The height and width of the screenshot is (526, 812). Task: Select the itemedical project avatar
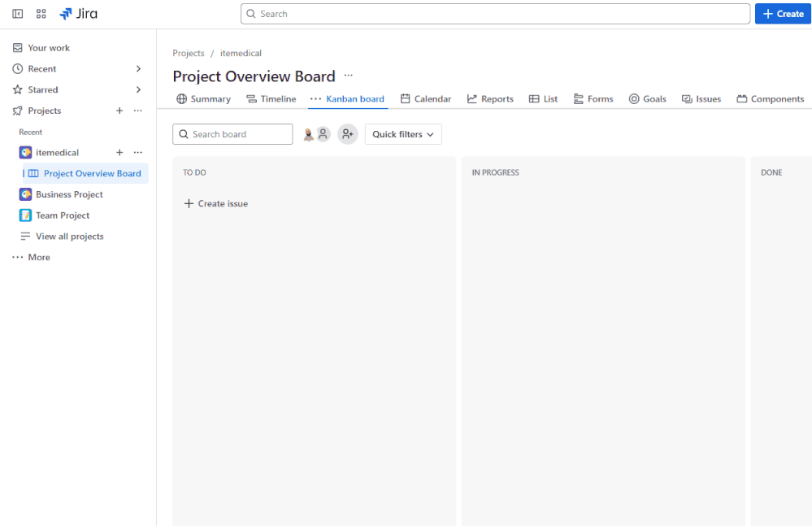click(x=24, y=152)
